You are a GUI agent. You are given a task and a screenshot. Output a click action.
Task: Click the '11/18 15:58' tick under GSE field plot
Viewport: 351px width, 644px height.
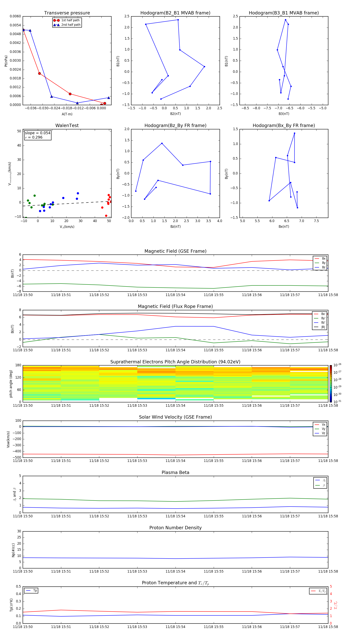coord(328,295)
